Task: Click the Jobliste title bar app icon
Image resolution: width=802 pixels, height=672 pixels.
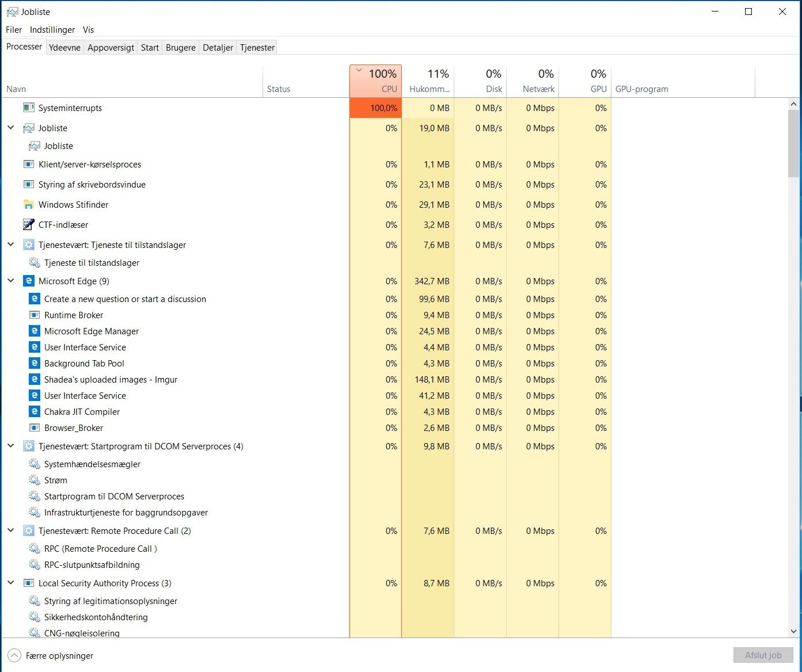Action: pyautogui.click(x=12, y=12)
